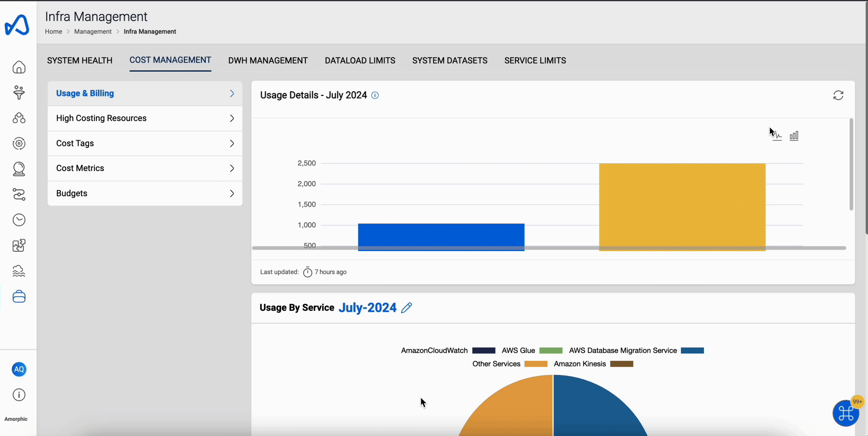Toggle Other Services legend swatch
The image size is (868, 436).
(536, 364)
